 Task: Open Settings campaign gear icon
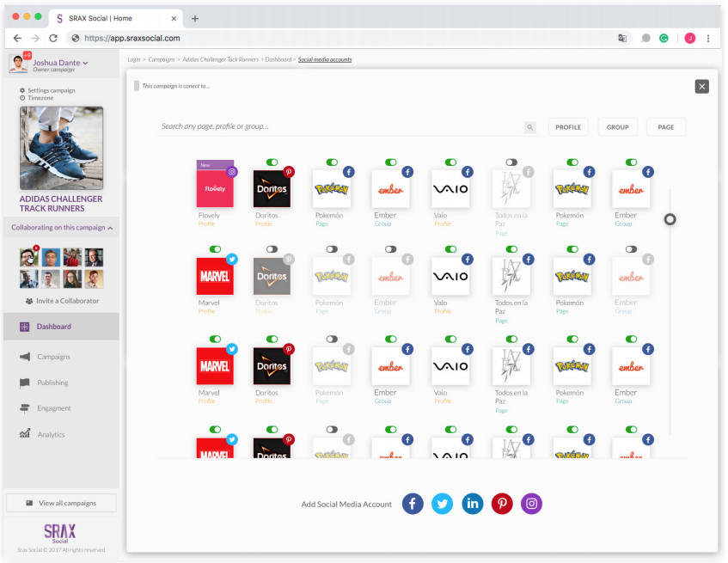22,90
